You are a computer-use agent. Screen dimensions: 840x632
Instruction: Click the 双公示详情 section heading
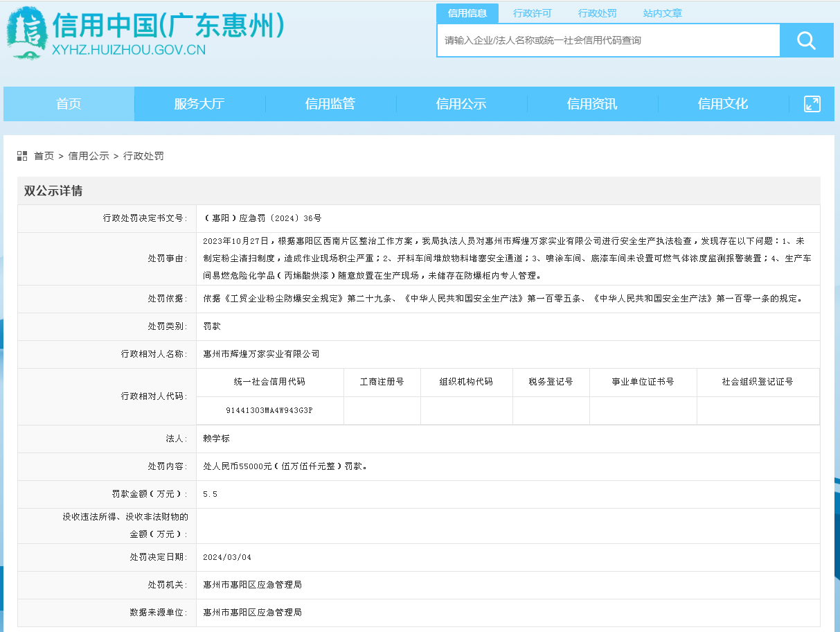(x=53, y=191)
